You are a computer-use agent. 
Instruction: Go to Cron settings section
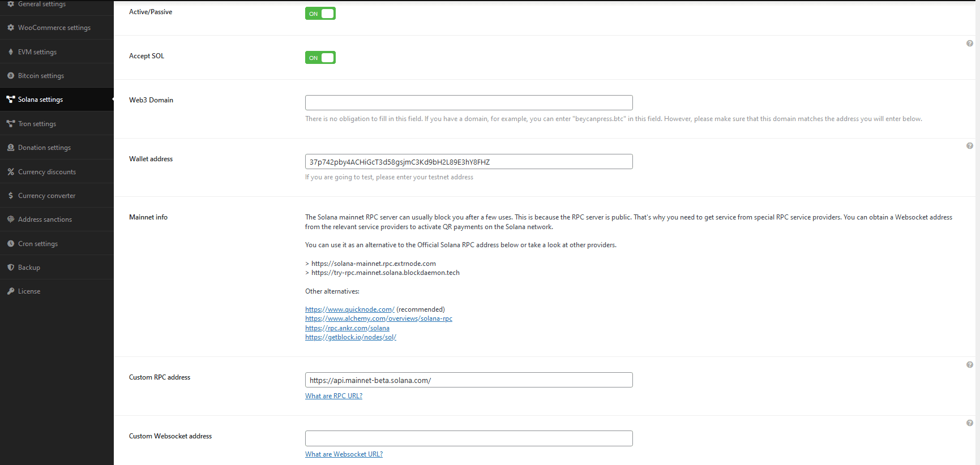click(38, 244)
